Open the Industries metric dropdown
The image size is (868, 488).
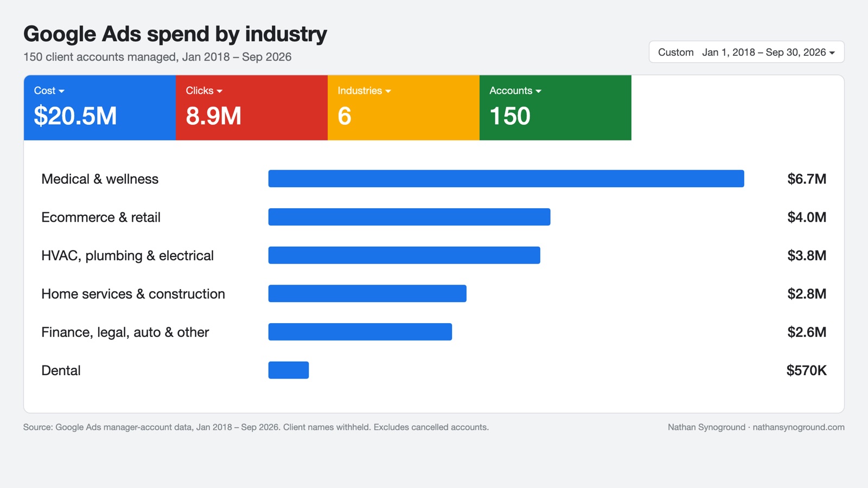click(x=364, y=91)
